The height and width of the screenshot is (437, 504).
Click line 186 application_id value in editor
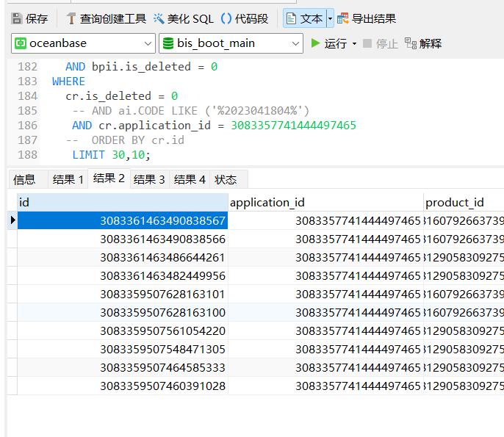point(293,126)
